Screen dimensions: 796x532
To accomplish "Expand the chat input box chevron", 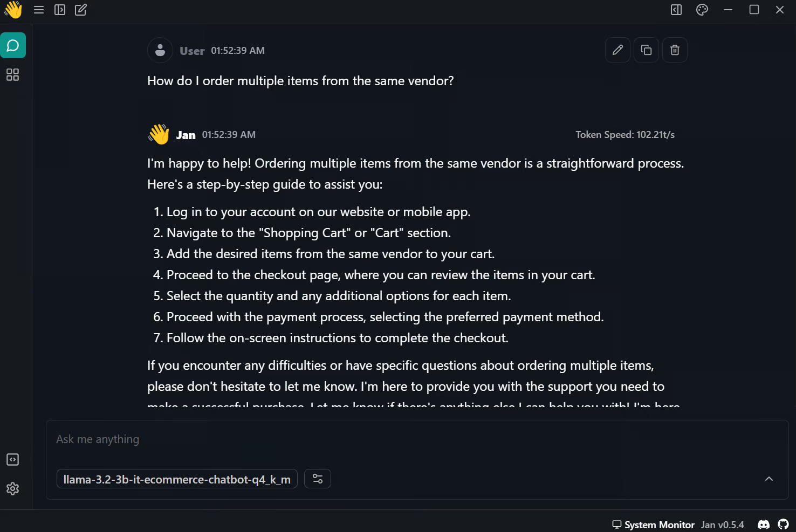I will point(769,479).
